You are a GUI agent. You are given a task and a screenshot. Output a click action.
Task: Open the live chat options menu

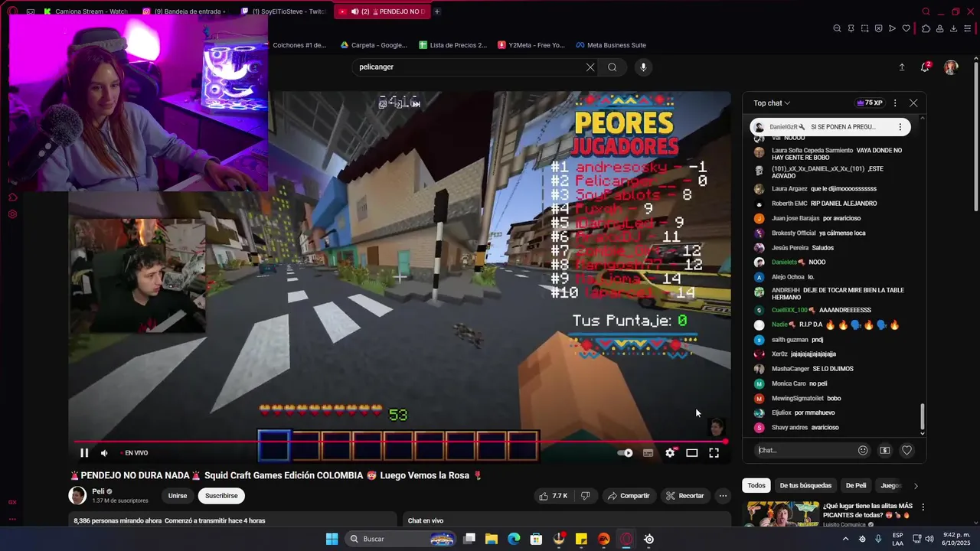895,103
